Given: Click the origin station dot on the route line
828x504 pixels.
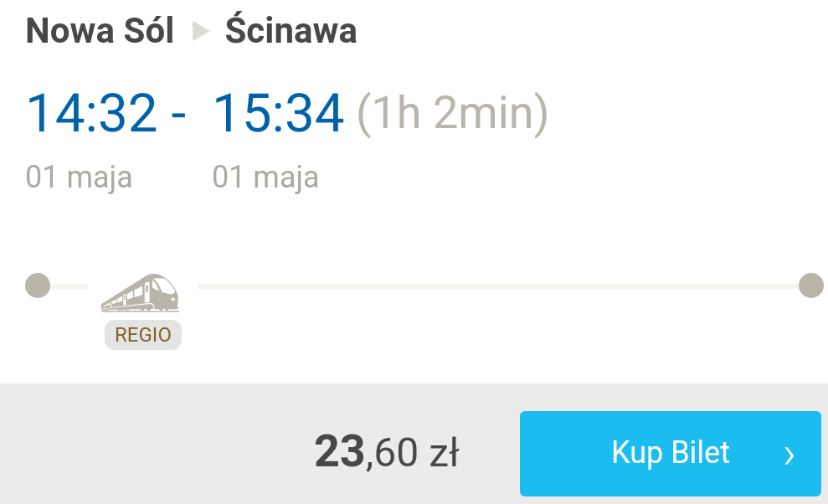Looking at the screenshot, I should 38,285.
